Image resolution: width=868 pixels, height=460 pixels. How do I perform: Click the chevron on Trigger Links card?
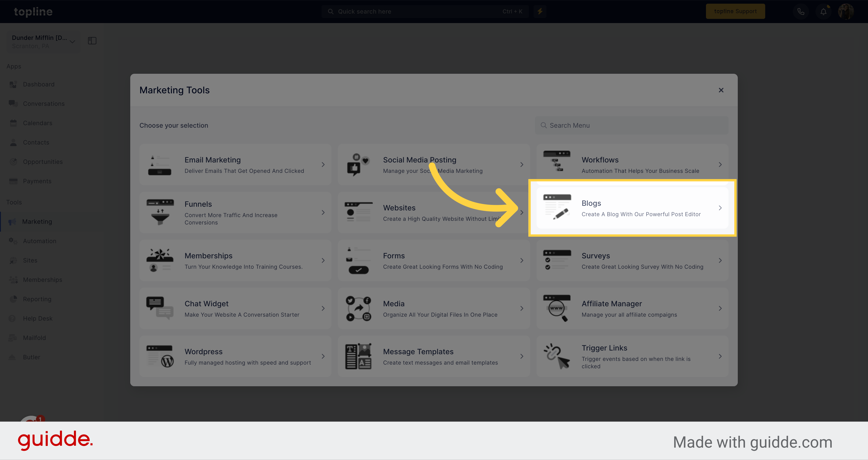point(720,356)
